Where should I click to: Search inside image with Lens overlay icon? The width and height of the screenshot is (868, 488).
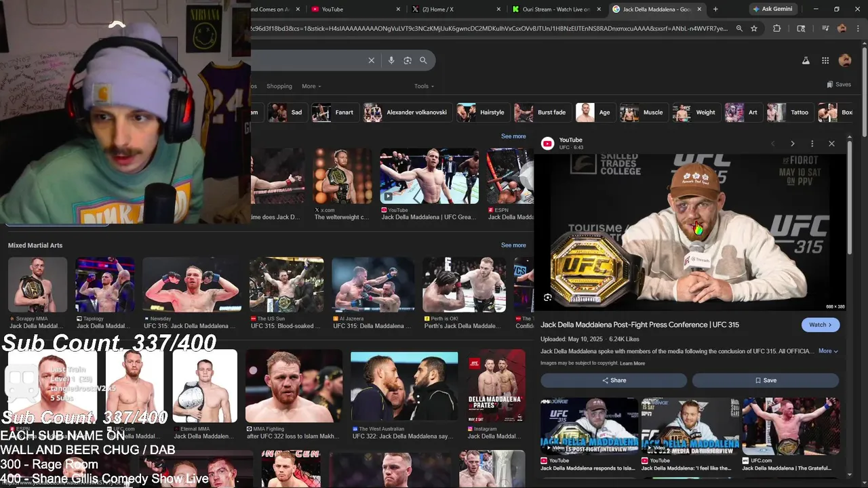tap(548, 297)
